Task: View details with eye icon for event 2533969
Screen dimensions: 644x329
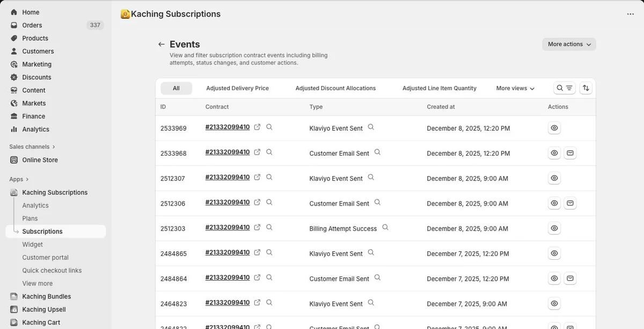Action: point(554,128)
